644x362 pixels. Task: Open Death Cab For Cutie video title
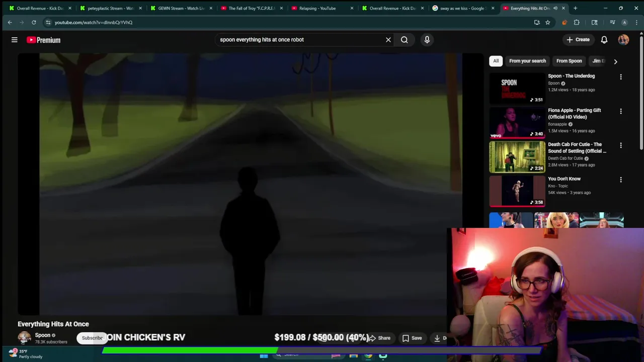[x=577, y=147]
